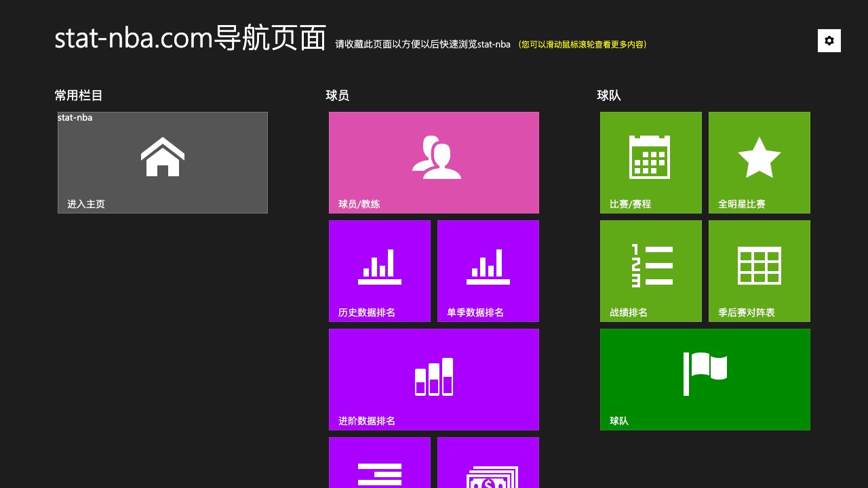The height and width of the screenshot is (488, 868).
Task: Click the 球员 section heading
Action: point(338,96)
